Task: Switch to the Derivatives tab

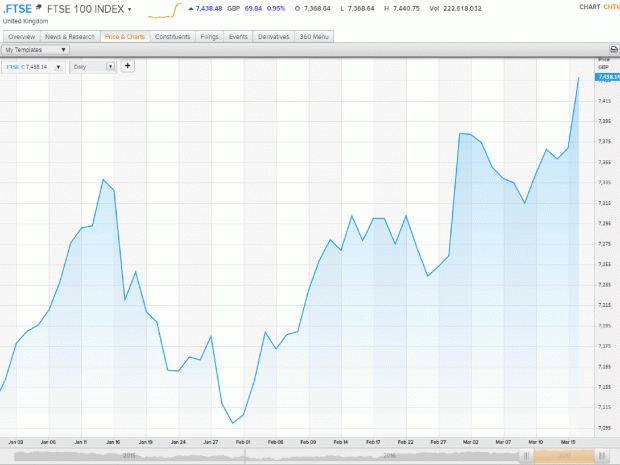Action: (x=274, y=36)
